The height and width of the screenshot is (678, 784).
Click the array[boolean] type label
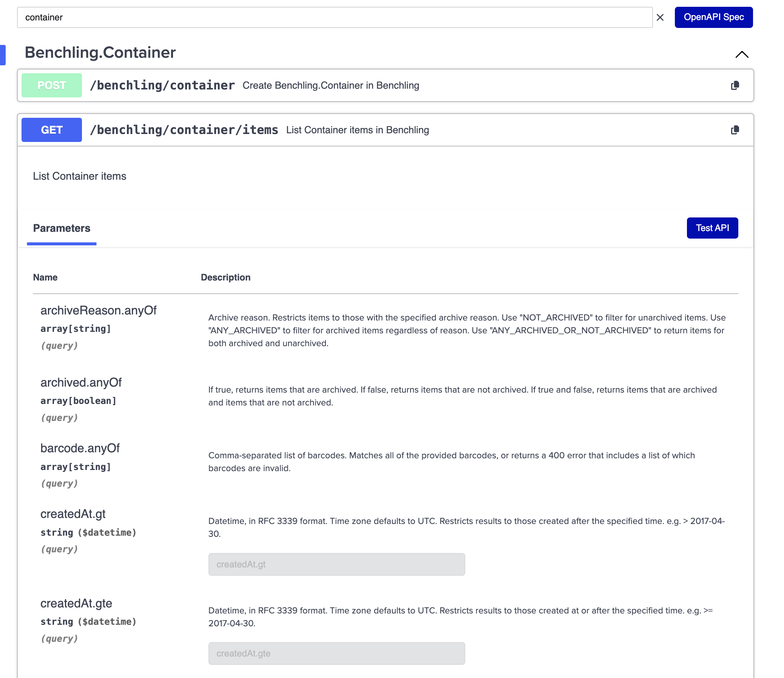(78, 401)
